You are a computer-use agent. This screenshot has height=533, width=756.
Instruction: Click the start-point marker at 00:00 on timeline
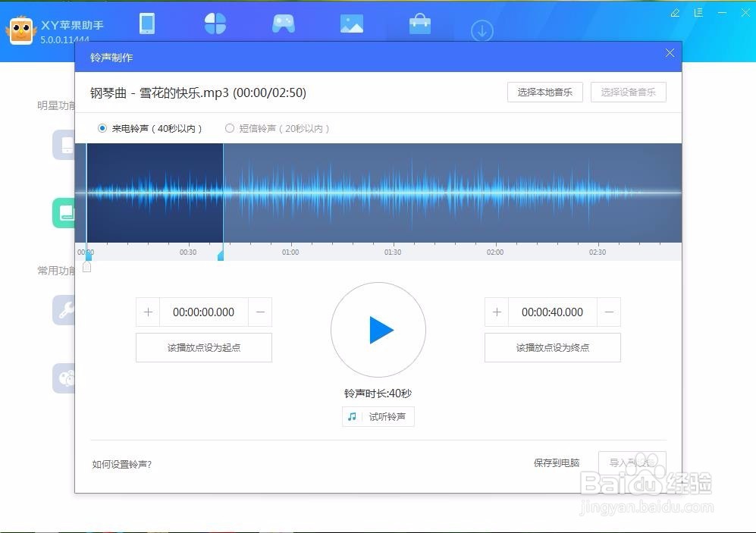click(88, 256)
